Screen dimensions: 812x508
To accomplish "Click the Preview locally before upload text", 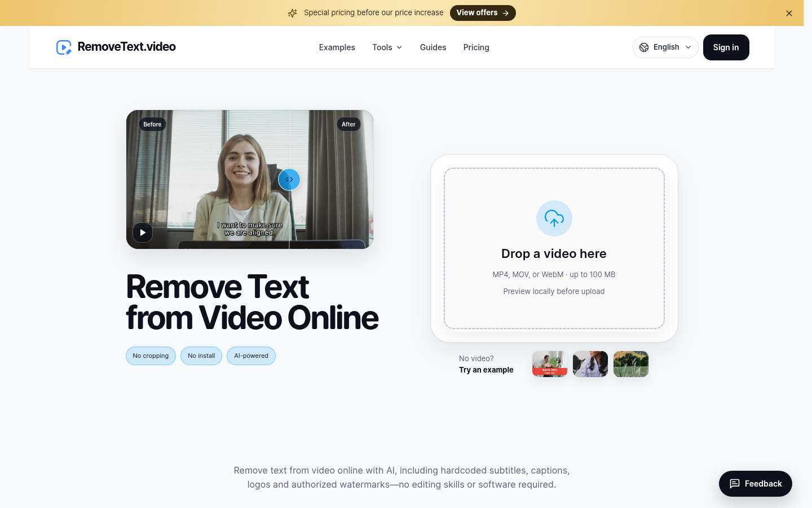I will 554,291.
